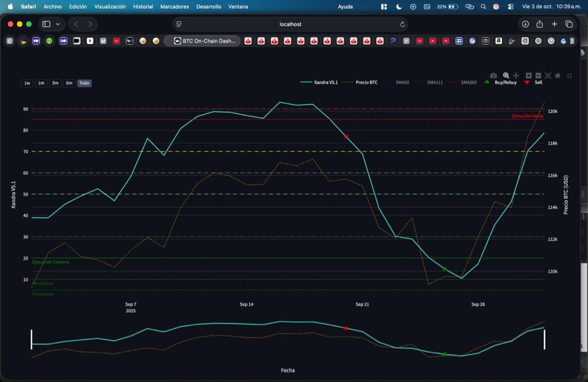
Task: Select the Pan tool in chart modebar
Action: tap(516, 76)
